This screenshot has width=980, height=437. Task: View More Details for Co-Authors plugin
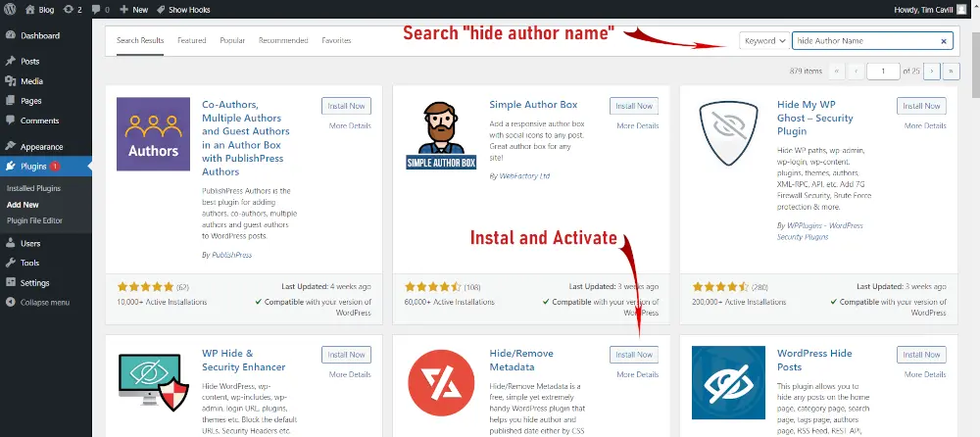coord(350,125)
